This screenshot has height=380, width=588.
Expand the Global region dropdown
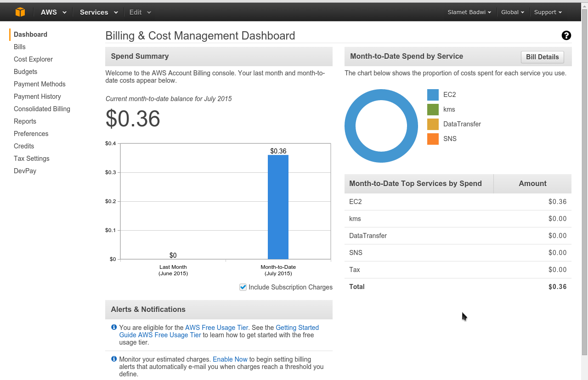[x=513, y=12]
